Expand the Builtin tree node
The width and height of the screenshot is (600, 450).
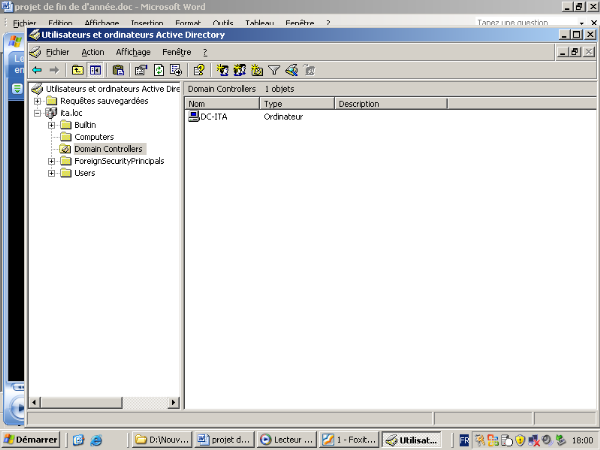[x=51, y=125]
